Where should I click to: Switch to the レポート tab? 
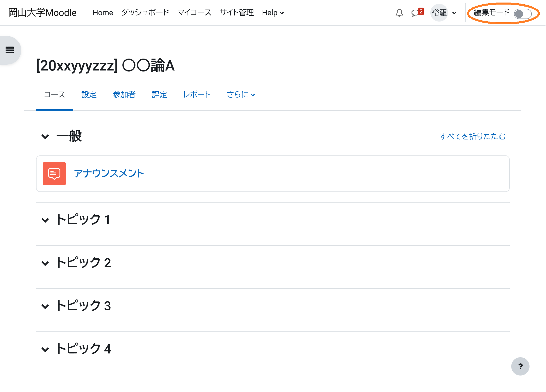pos(197,95)
